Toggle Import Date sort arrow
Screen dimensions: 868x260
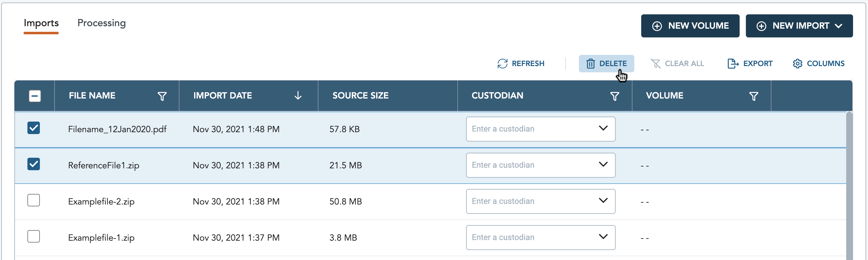298,95
